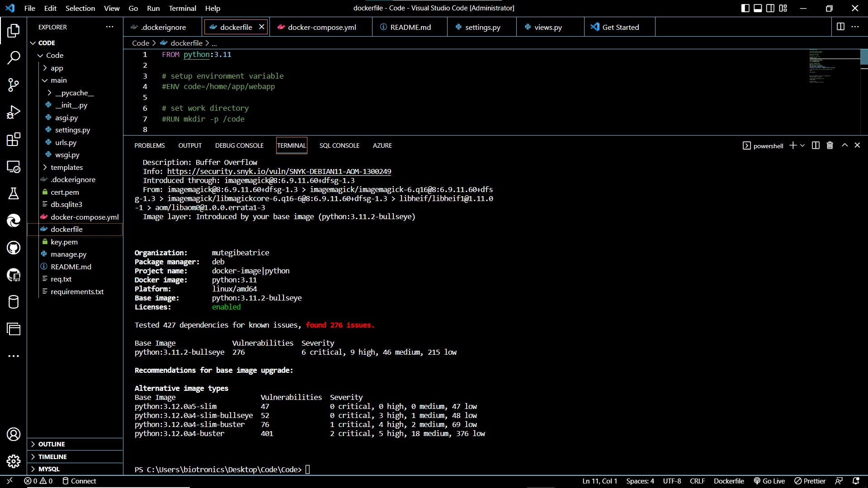Open the Database cylinder view
The image size is (868, 488).
(14, 302)
